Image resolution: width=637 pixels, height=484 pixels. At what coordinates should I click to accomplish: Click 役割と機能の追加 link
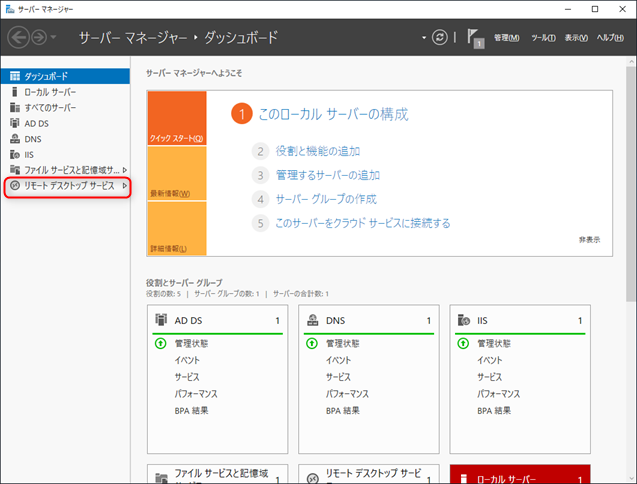pyautogui.click(x=318, y=151)
